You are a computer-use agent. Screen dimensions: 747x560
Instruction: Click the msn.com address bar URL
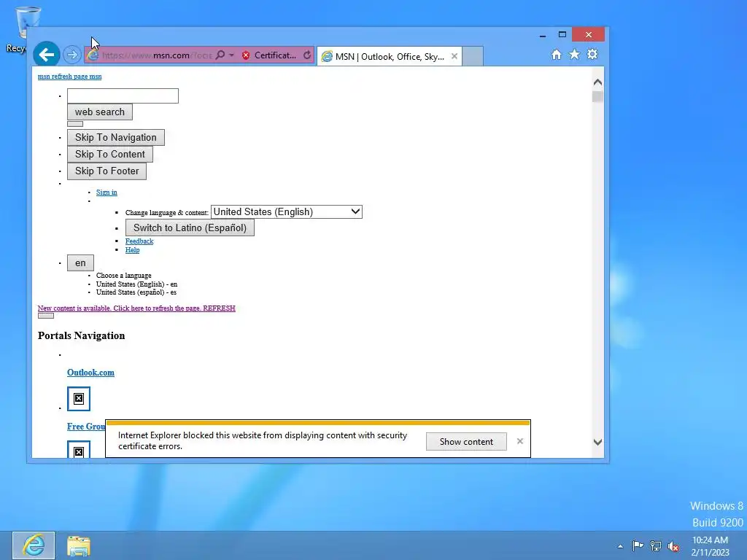coord(157,55)
